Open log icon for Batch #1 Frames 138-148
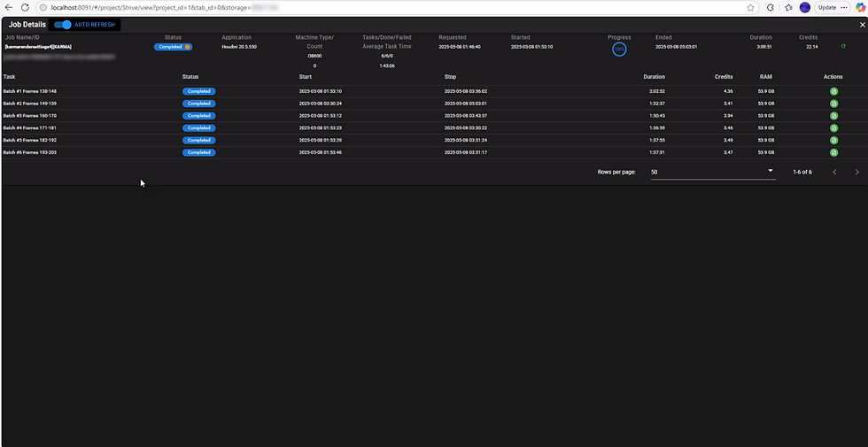This screenshot has width=868, height=447. 833,91
